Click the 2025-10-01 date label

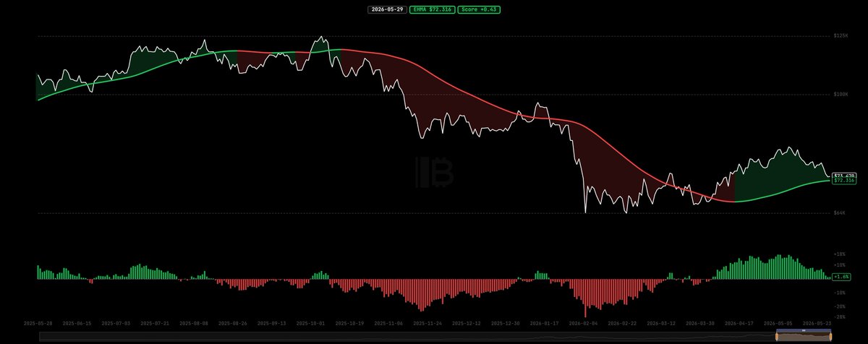312,323
